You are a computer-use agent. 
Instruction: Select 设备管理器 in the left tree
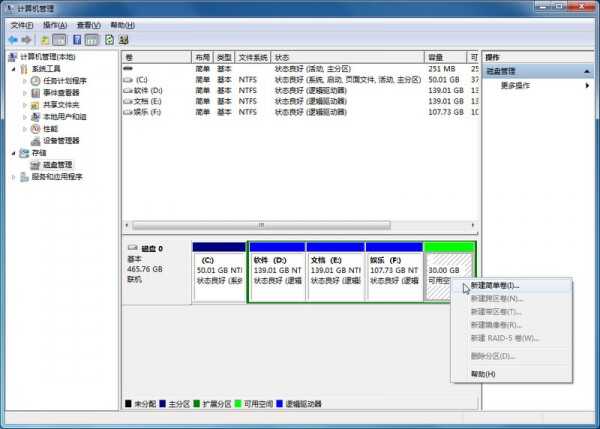(x=60, y=141)
